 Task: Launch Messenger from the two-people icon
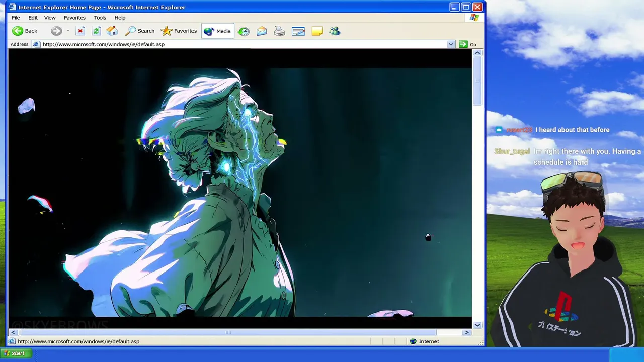click(335, 31)
